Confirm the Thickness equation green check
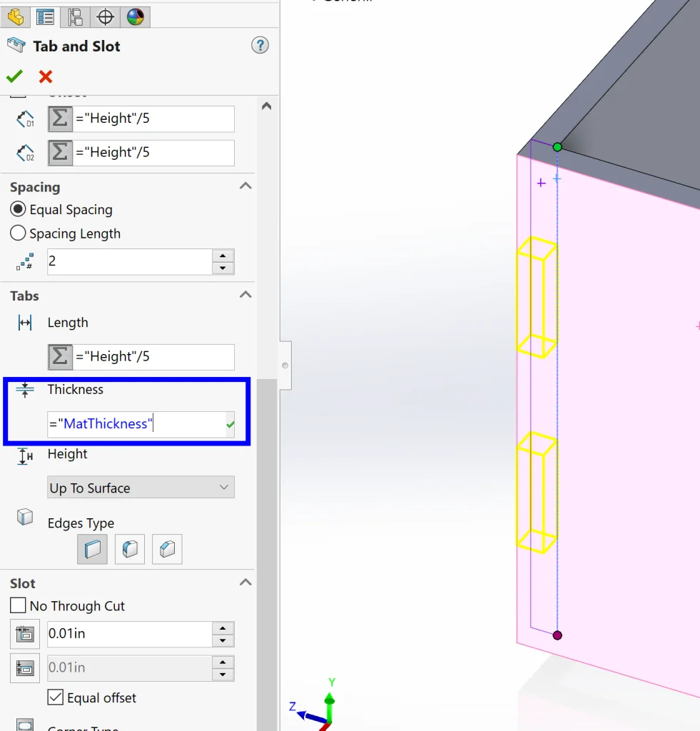 tap(230, 425)
